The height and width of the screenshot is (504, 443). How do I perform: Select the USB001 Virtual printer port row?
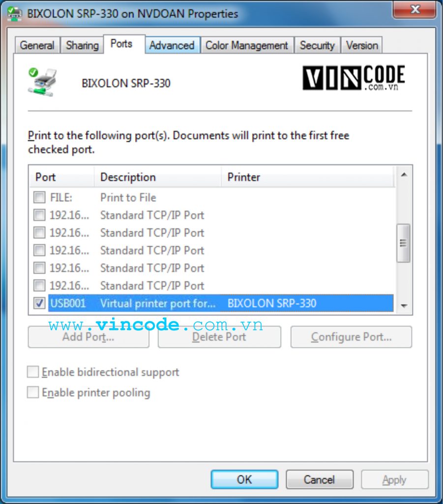[221, 303]
